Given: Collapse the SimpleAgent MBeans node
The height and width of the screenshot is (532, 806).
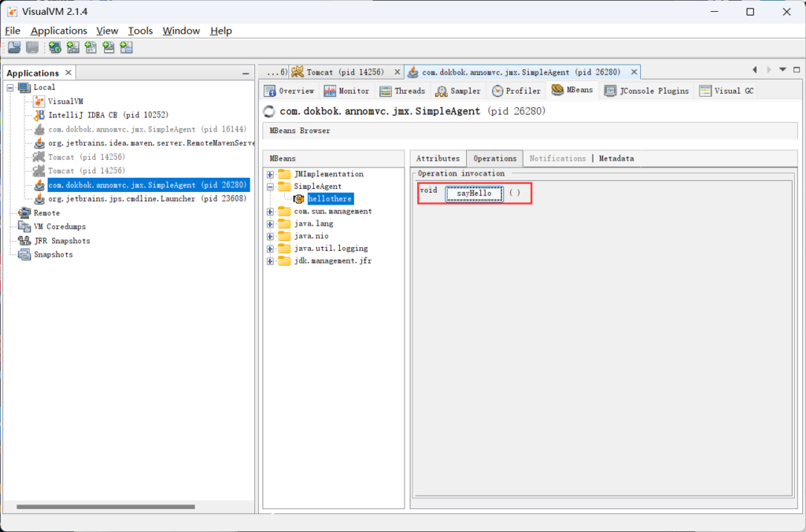Looking at the screenshot, I should [x=270, y=187].
